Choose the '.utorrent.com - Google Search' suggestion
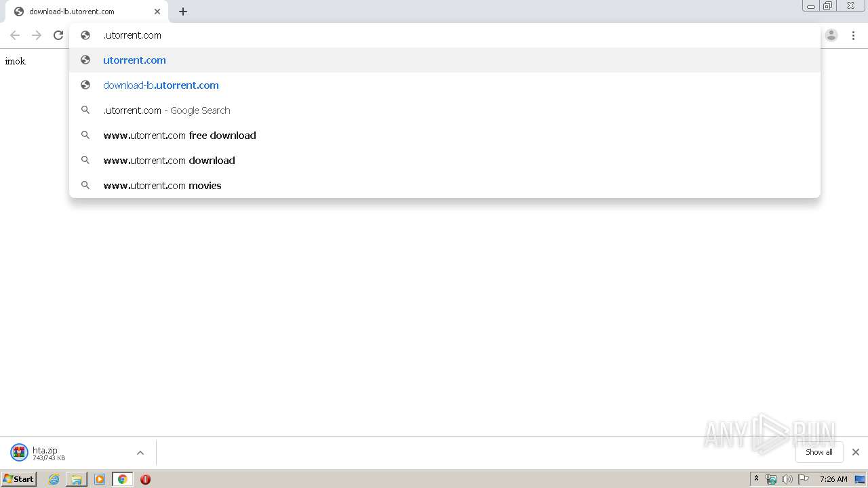The height and width of the screenshot is (488, 868). pos(445,110)
